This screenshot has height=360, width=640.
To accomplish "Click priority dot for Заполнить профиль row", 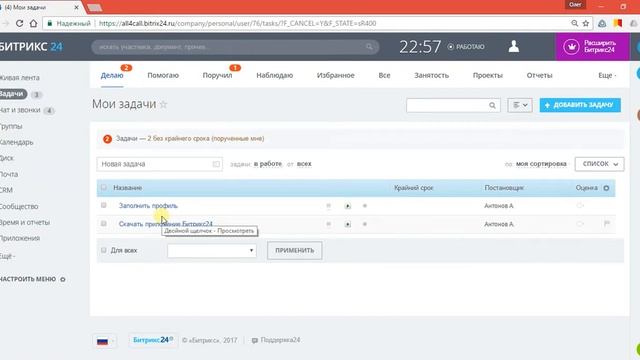I will (365, 206).
